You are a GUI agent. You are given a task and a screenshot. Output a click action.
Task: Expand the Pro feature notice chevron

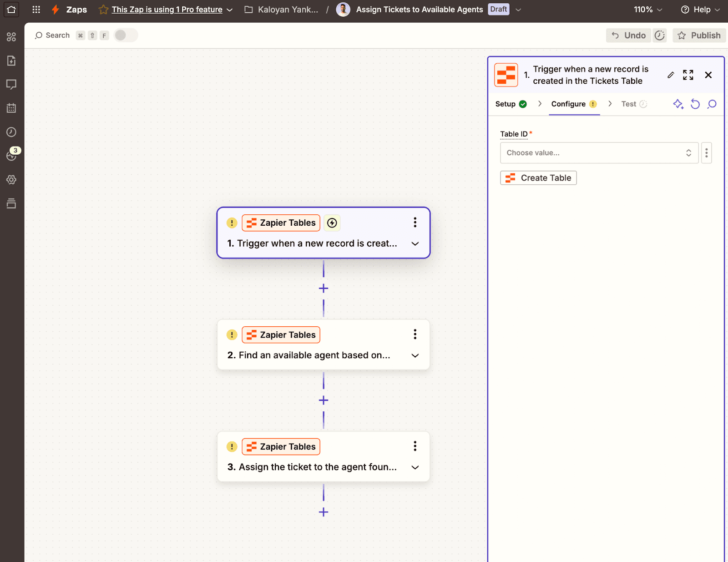tap(230, 10)
